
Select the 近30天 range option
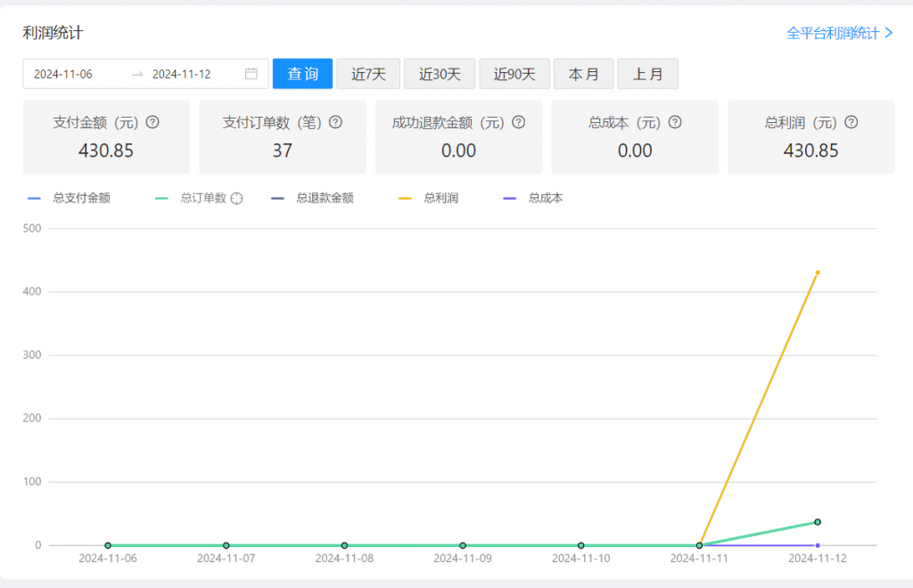click(440, 74)
